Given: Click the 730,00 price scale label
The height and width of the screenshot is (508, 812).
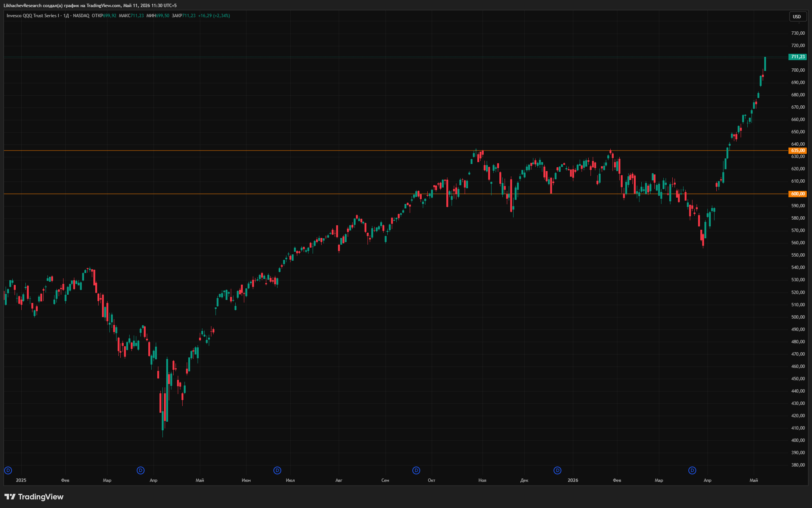Looking at the screenshot, I should (x=798, y=33).
